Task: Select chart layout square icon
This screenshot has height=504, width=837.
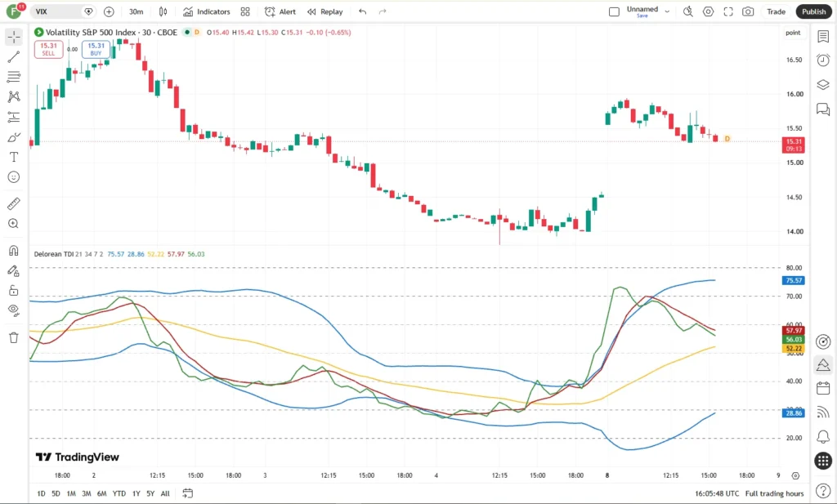Action: coord(614,11)
